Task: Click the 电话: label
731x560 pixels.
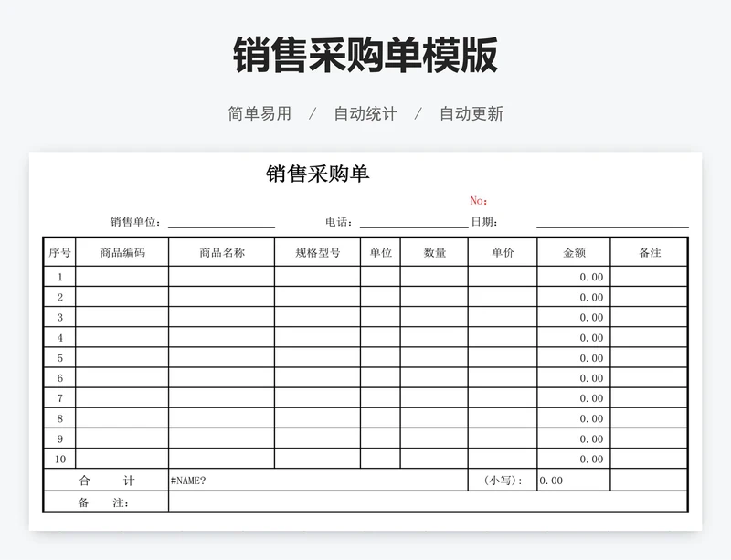Action: pyautogui.click(x=339, y=221)
